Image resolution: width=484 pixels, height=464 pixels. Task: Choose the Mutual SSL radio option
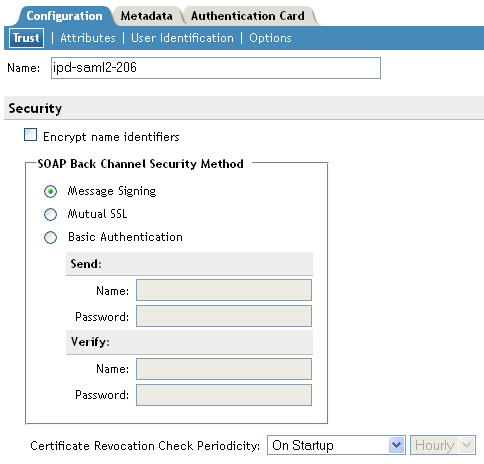pos(50,214)
